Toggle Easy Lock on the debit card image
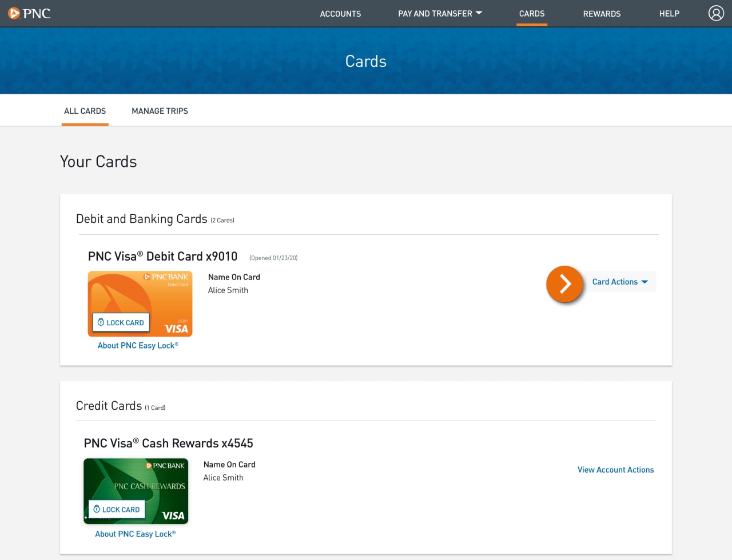732x560 pixels. 120,322
